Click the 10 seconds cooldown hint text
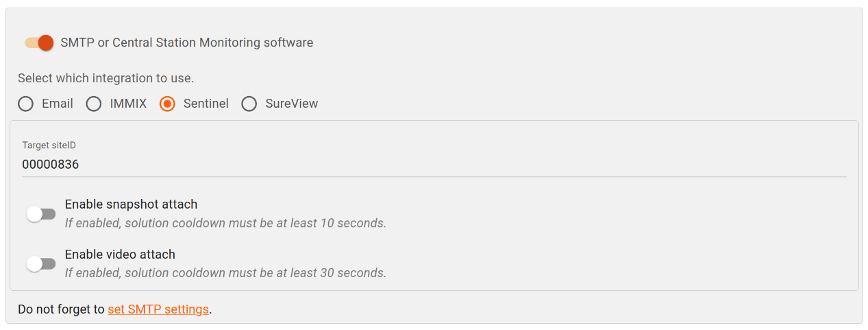Viewport: 868px width, 330px height. (225, 223)
